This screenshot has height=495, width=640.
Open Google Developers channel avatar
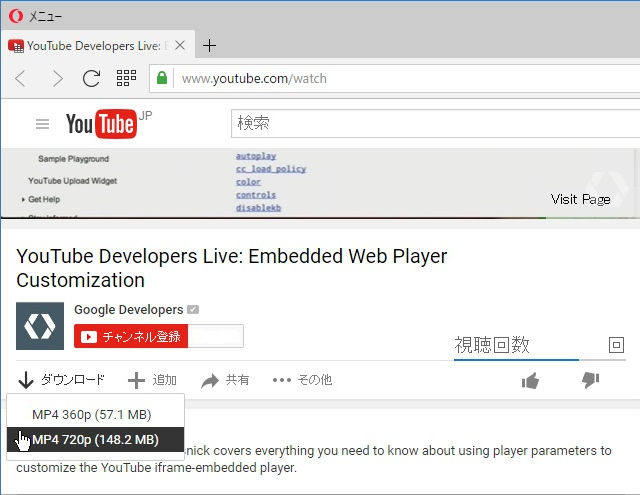40,326
